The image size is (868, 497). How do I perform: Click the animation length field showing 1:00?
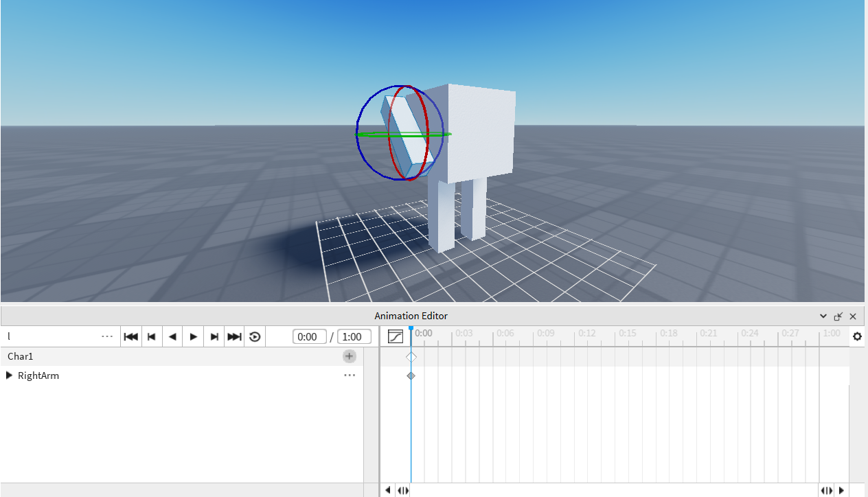354,336
